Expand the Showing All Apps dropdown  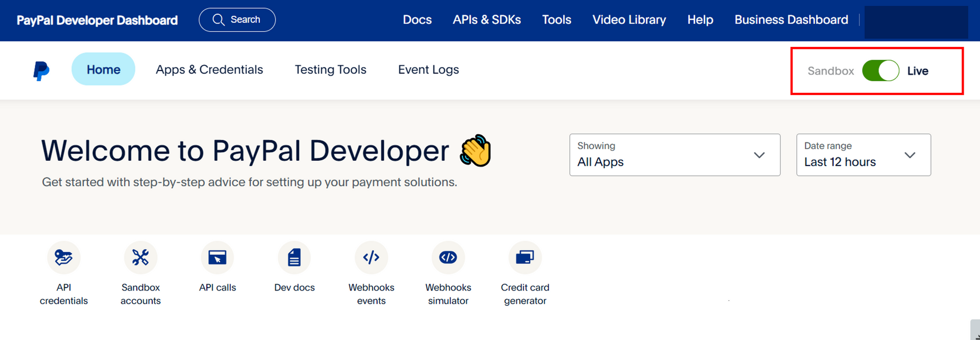pos(674,155)
